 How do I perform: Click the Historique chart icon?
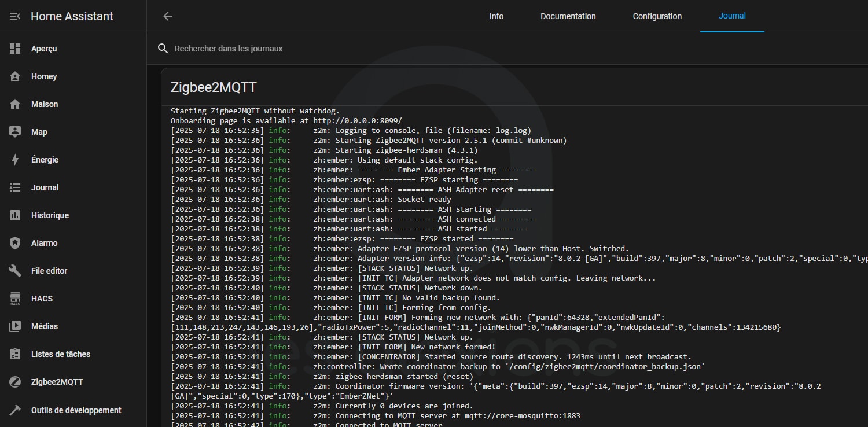click(x=15, y=215)
